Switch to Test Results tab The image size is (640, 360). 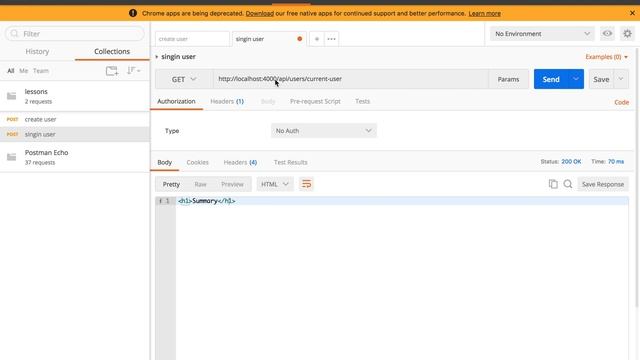pyautogui.click(x=291, y=162)
